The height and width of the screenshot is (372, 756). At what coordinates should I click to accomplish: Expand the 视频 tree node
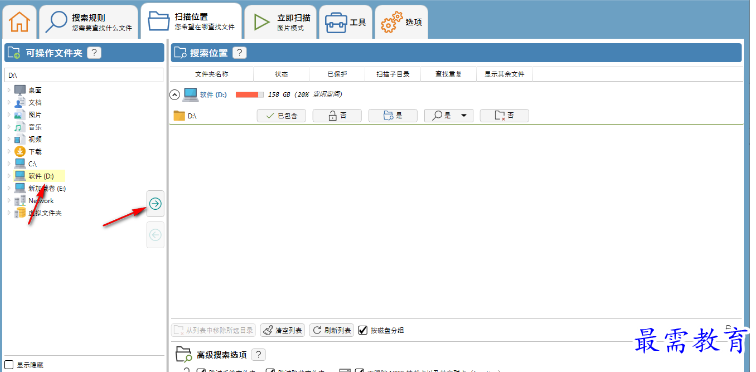click(x=9, y=139)
